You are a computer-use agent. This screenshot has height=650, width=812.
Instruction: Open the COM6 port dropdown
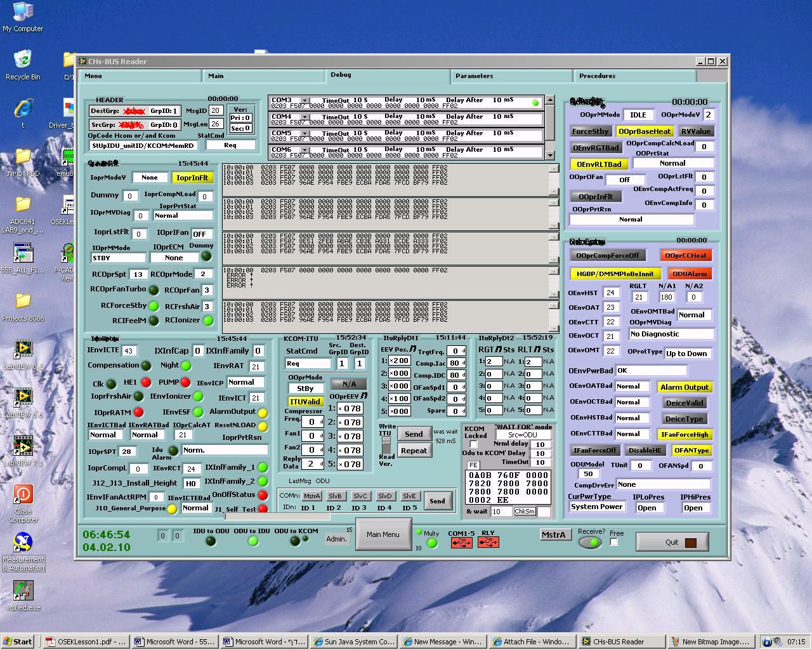pyautogui.click(x=304, y=150)
